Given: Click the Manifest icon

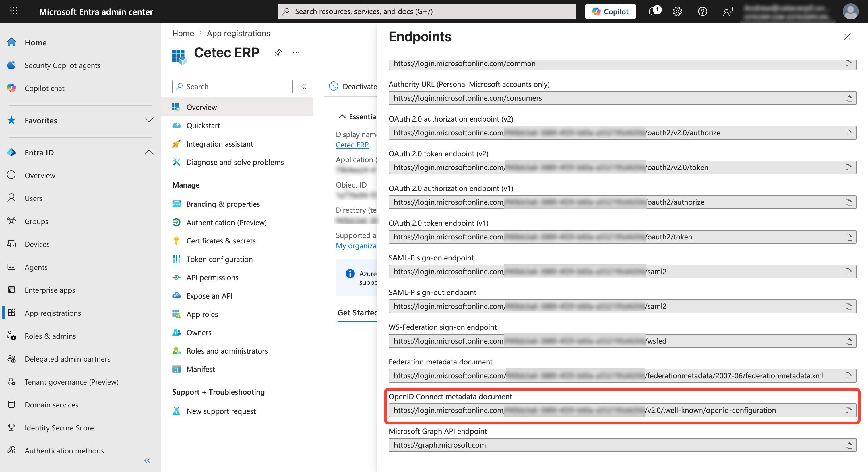Looking at the screenshot, I should point(176,369).
